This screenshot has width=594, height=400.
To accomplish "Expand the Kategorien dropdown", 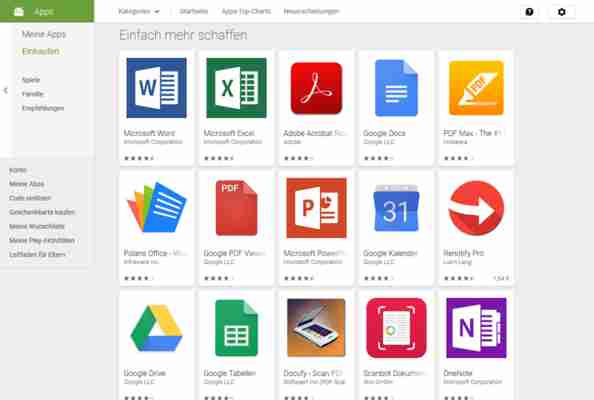I will coord(139,11).
